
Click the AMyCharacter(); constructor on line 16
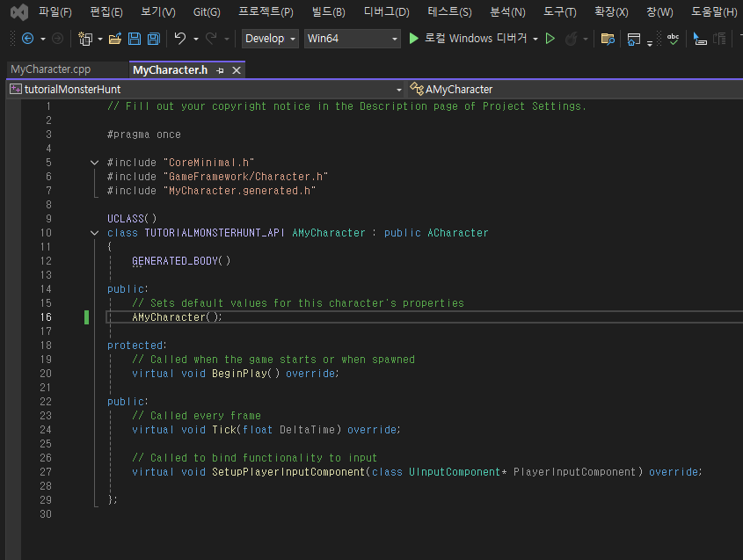pos(177,317)
